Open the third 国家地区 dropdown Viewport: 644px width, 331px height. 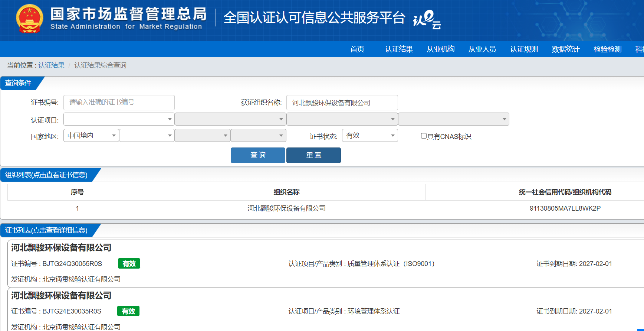pos(203,136)
